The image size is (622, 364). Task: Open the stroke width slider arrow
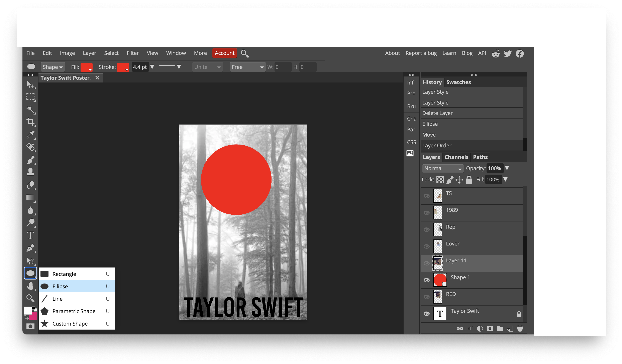152,67
